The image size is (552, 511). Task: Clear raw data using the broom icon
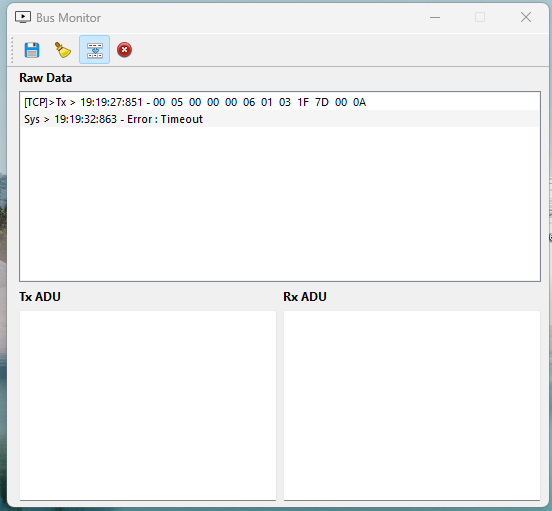point(63,50)
